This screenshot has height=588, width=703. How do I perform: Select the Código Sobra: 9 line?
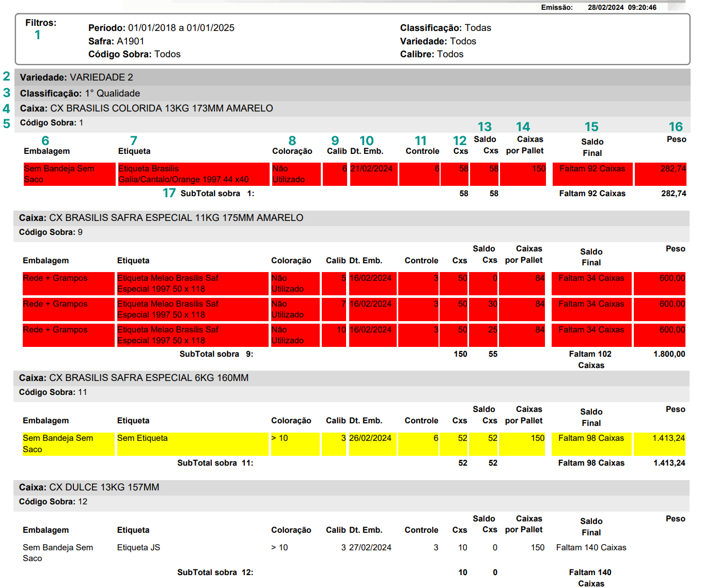click(x=51, y=232)
